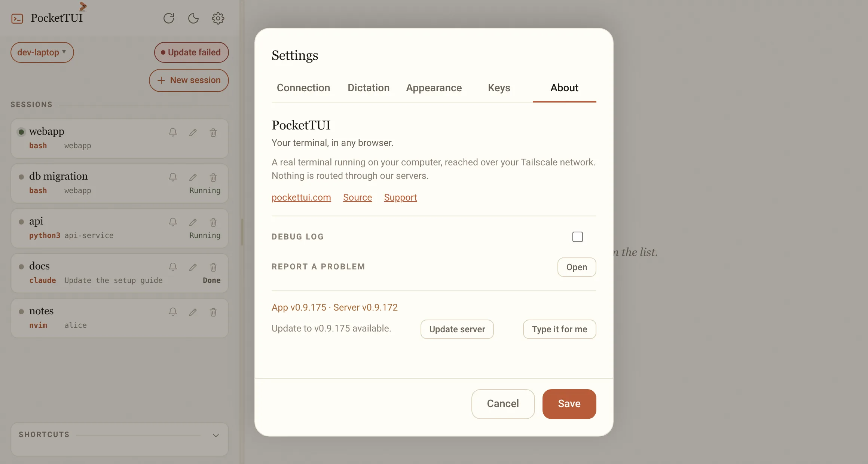
Task: Delete the api session with trash icon
Action: point(213,222)
